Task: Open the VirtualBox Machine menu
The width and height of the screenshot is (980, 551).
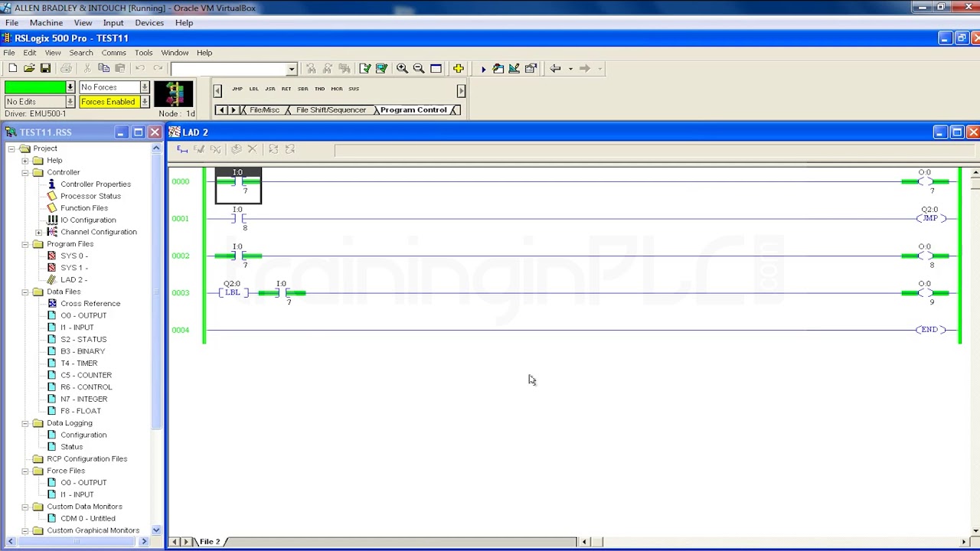Action: click(x=46, y=23)
